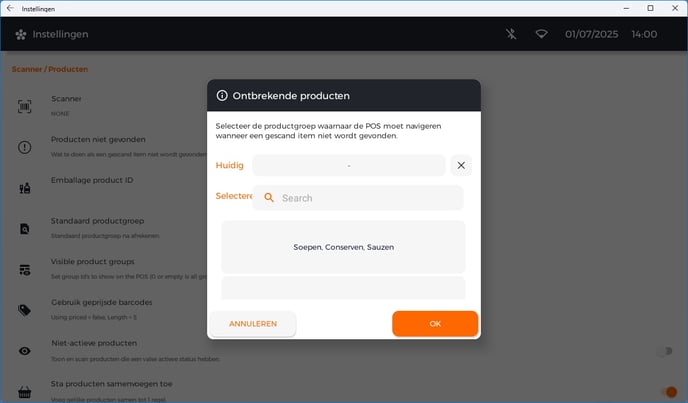Click the eye icon for Niet-actieve producten
This screenshot has height=403, width=688.
(25, 351)
